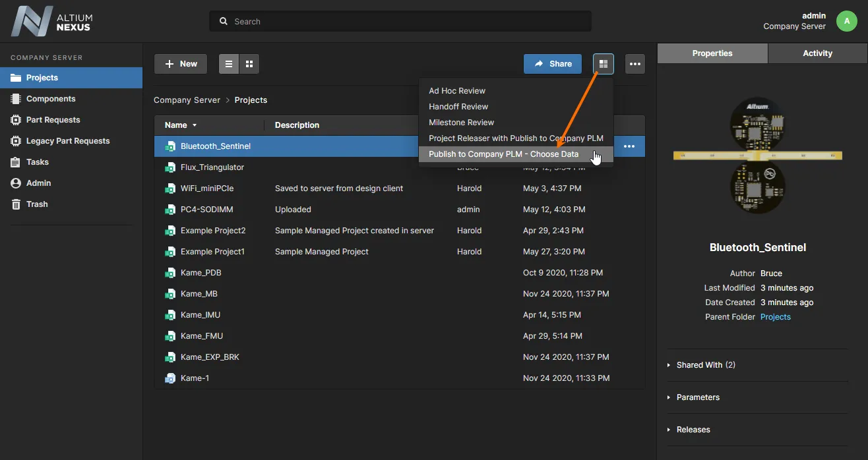Click the Kame_EXP_BRK project icon

pos(170,357)
